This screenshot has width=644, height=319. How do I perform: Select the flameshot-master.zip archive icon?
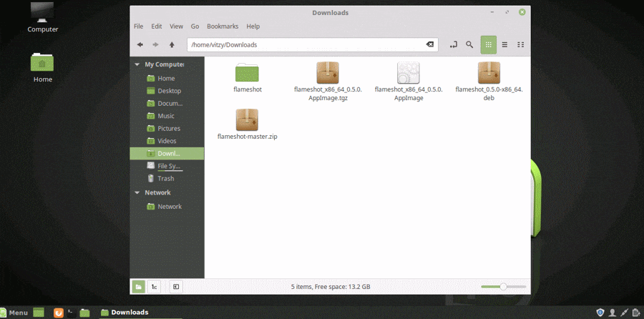[x=247, y=120]
